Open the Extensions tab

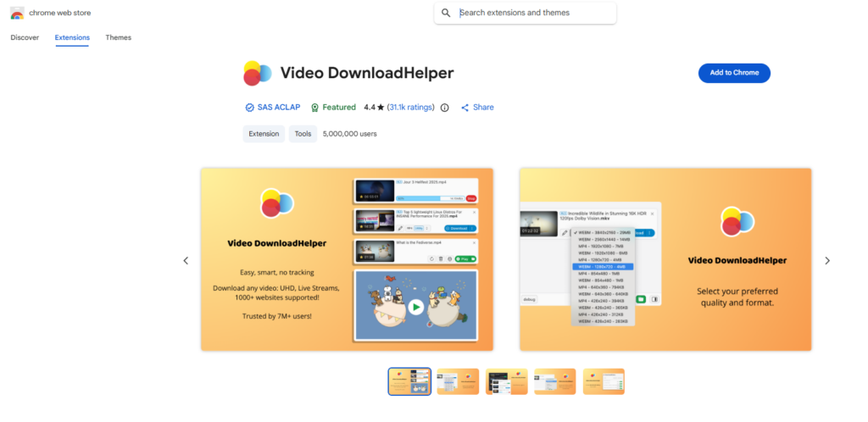72,37
